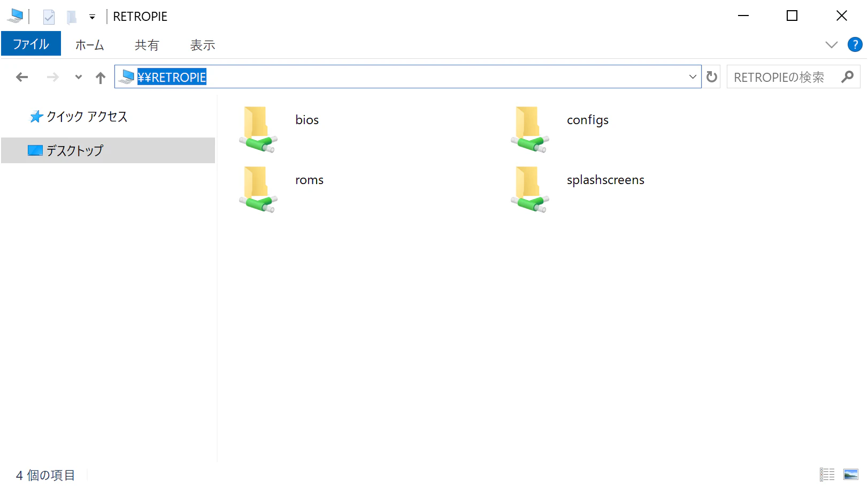
Task: Click the forward navigation arrow
Action: point(53,77)
